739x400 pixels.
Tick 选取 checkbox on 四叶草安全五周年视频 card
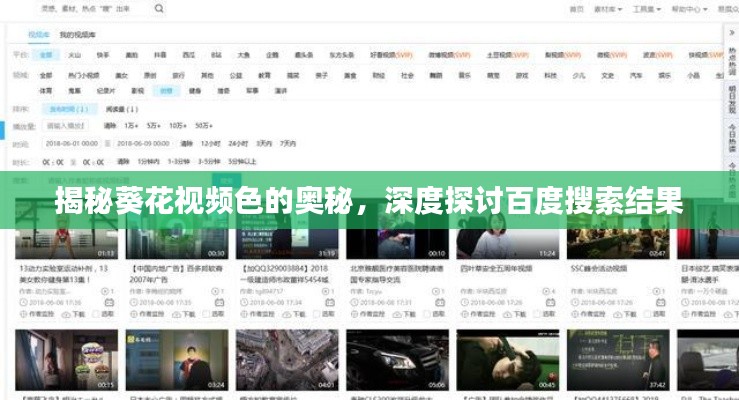(538, 314)
